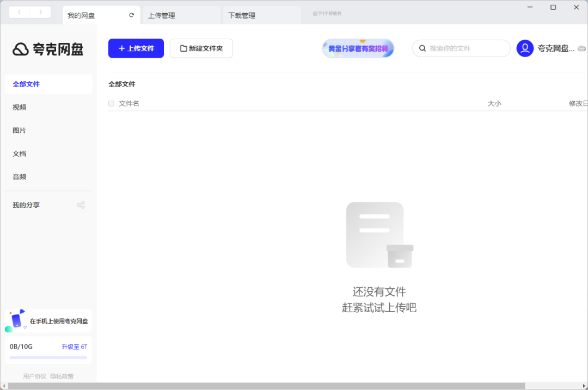Click the Quark cloud logo icon
Viewport: 588px width, 390px height.
pos(20,49)
